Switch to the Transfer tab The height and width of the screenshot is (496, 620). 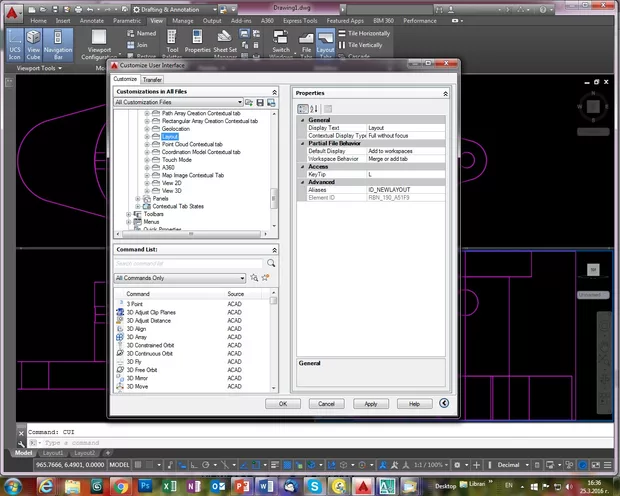152,79
